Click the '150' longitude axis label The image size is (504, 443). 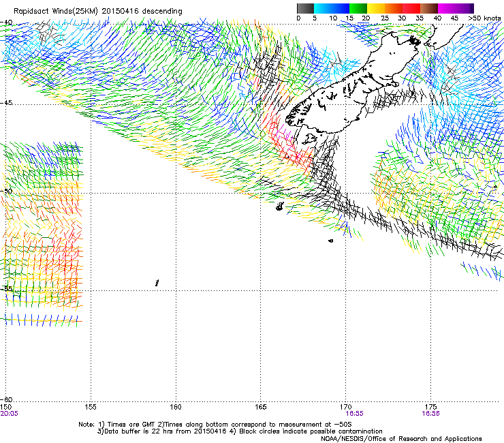point(5,407)
